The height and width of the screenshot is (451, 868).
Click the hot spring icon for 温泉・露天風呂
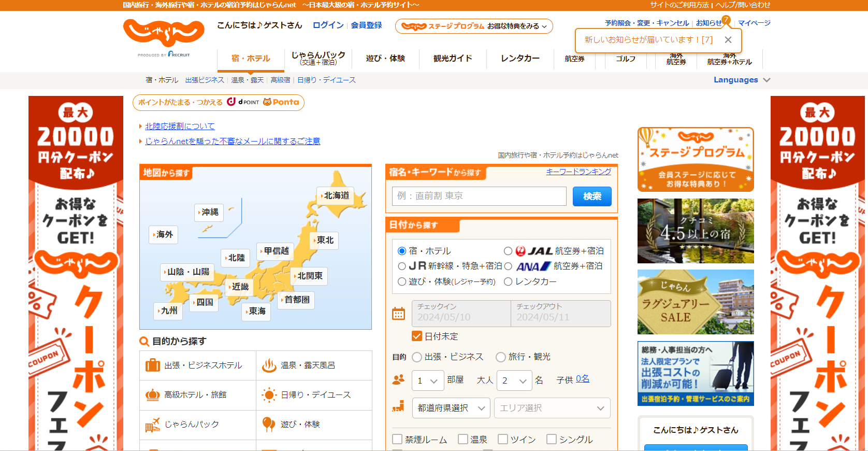tap(269, 365)
